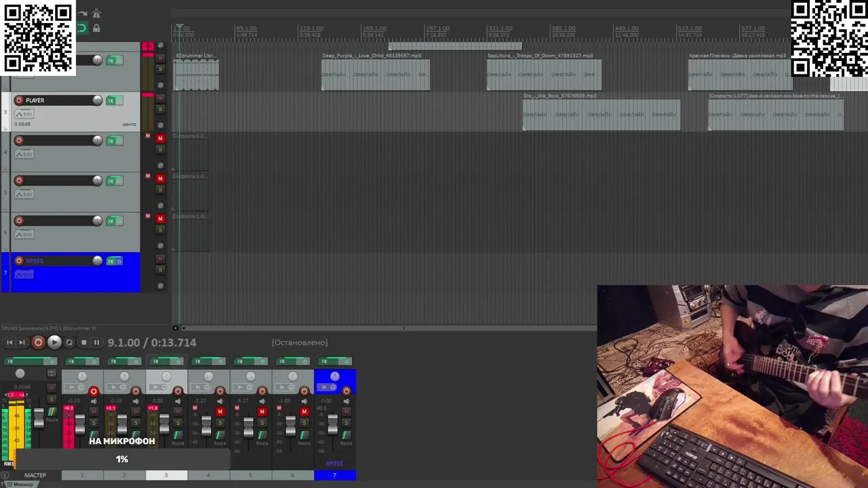Open input dropdown of mixer channel 5
The width and height of the screenshot is (868, 488).
coord(242,387)
